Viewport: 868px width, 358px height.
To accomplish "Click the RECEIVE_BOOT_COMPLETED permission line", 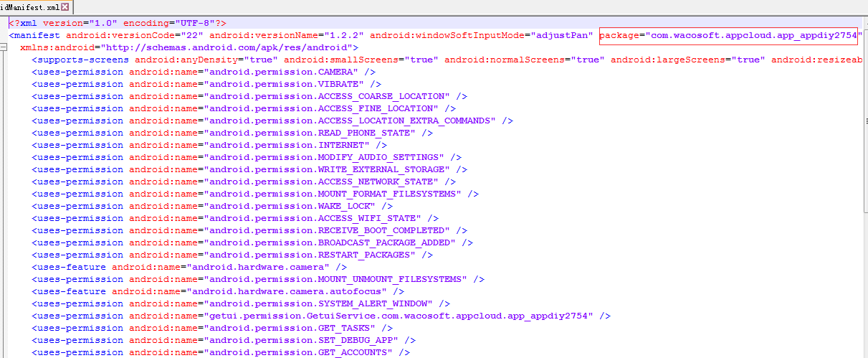I will [x=249, y=230].
